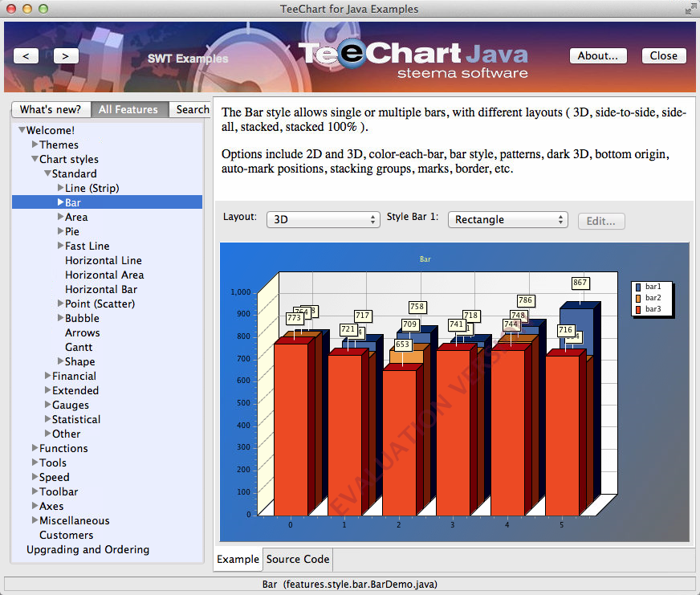Viewport: 700px width, 595px height.
Task: Collapse the Chart styles node
Action: [35, 158]
